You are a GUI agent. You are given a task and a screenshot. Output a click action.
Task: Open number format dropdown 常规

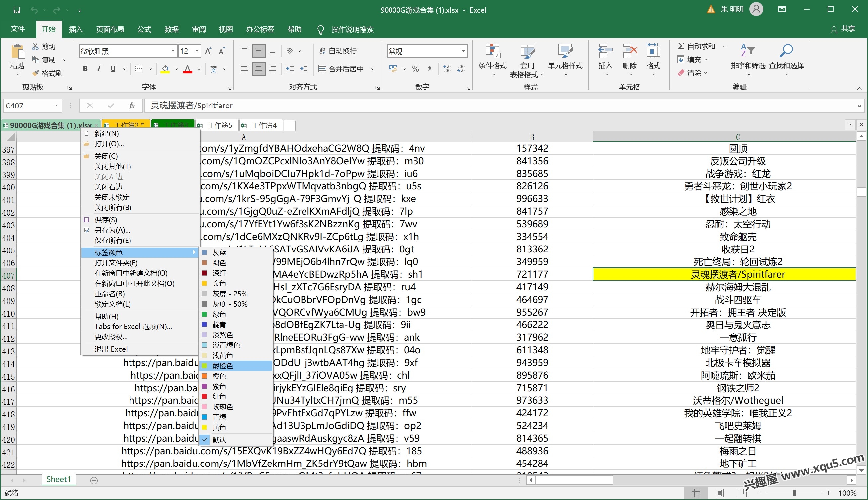click(x=463, y=51)
